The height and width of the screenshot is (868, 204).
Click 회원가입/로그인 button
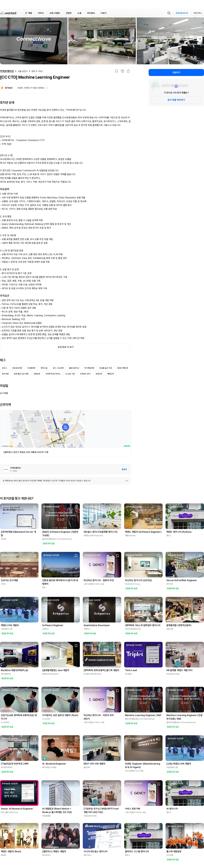pyautogui.click(x=182, y=13)
